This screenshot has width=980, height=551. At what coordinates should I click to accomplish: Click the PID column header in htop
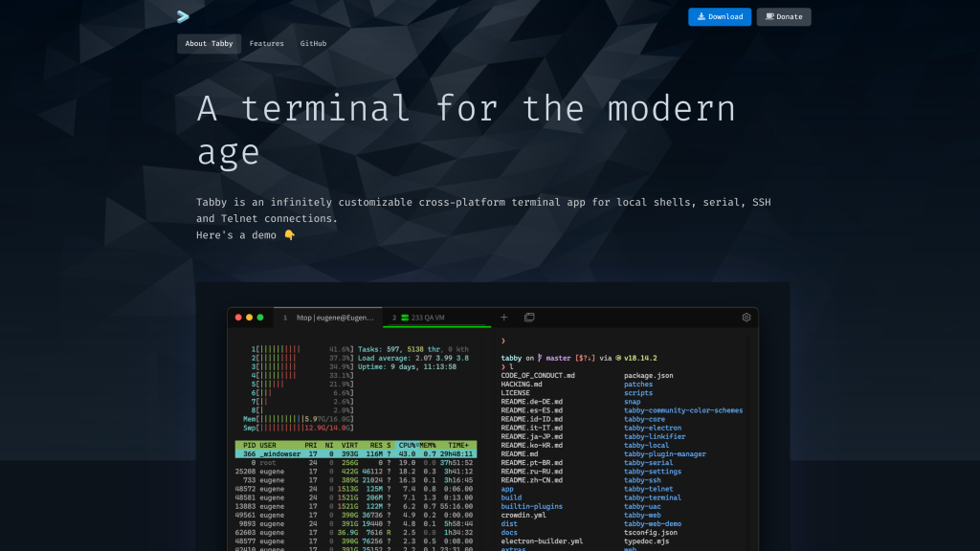click(250, 446)
